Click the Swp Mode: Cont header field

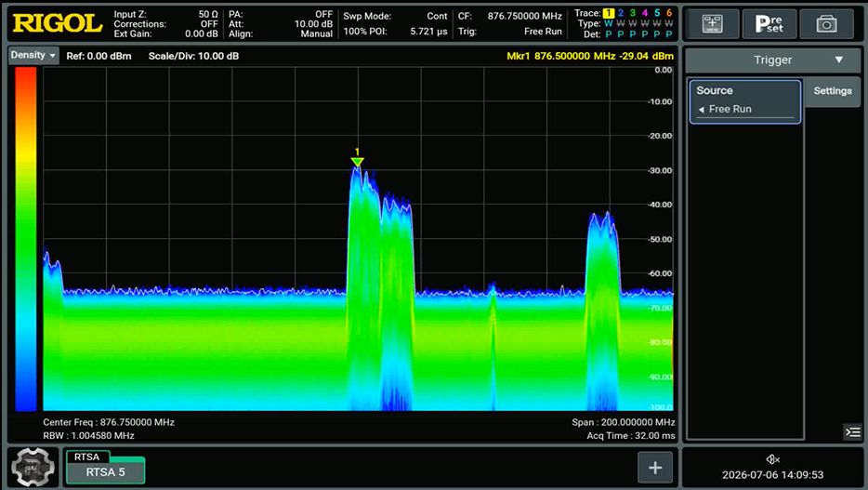tap(395, 16)
